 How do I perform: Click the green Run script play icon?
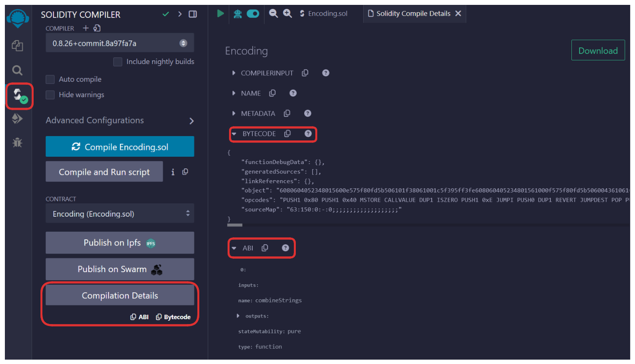click(220, 14)
